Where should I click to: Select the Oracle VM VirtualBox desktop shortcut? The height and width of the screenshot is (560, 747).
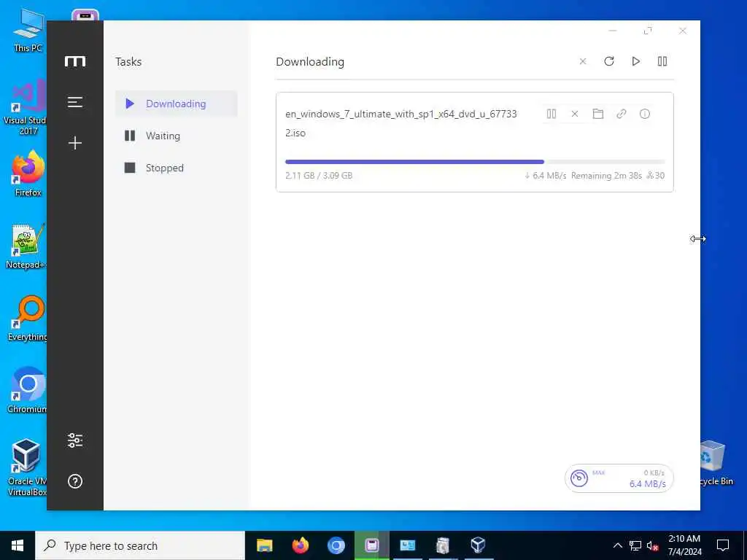tap(27, 467)
